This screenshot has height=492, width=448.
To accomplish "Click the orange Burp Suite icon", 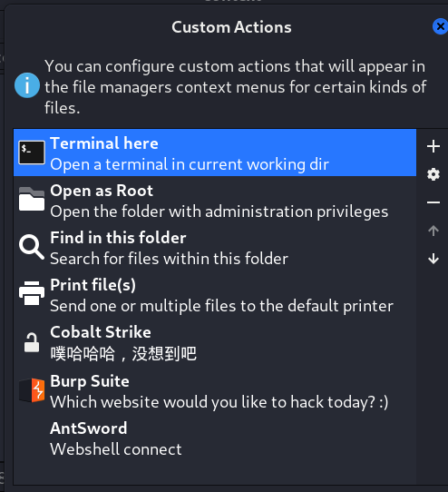I will click(x=32, y=390).
